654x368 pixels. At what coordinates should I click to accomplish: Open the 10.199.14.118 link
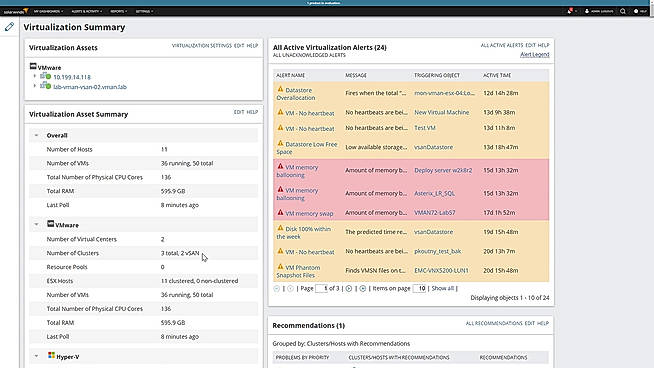pyautogui.click(x=72, y=77)
